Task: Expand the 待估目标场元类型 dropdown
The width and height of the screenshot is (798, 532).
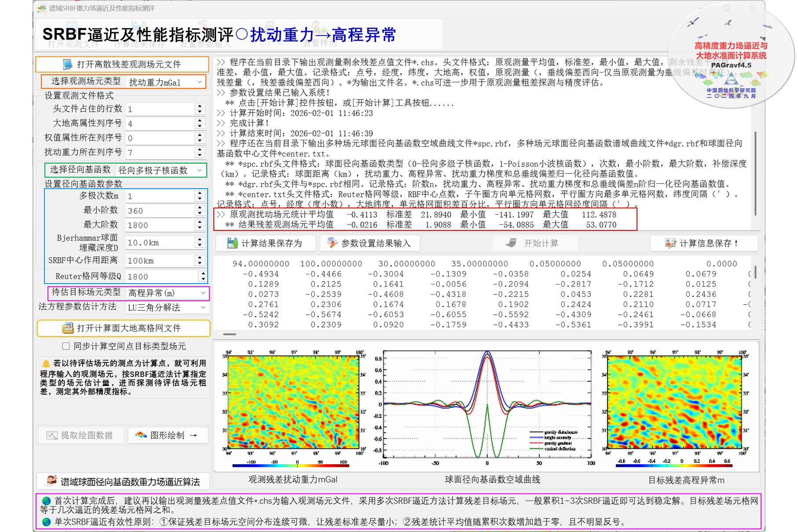Action: [167, 293]
